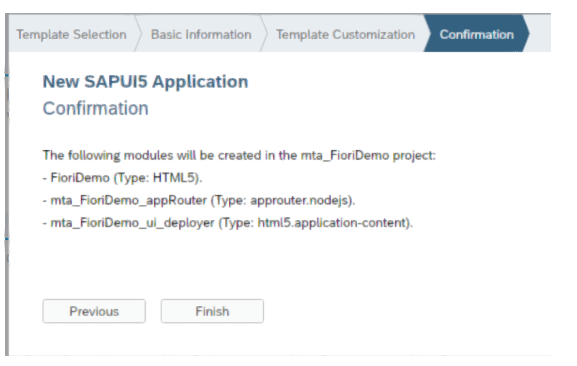Click the Confirmation subtitle text
This screenshot has height=366, width=577.
click(x=96, y=109)
